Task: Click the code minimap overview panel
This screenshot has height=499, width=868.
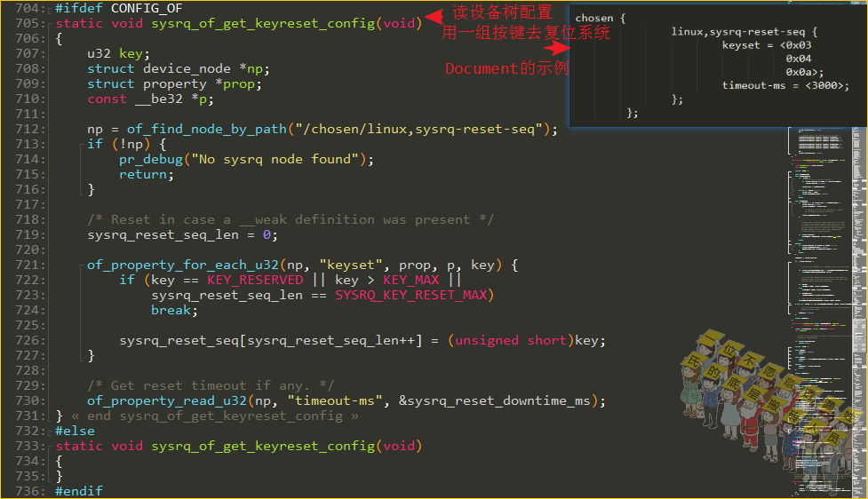Action: 820,313
